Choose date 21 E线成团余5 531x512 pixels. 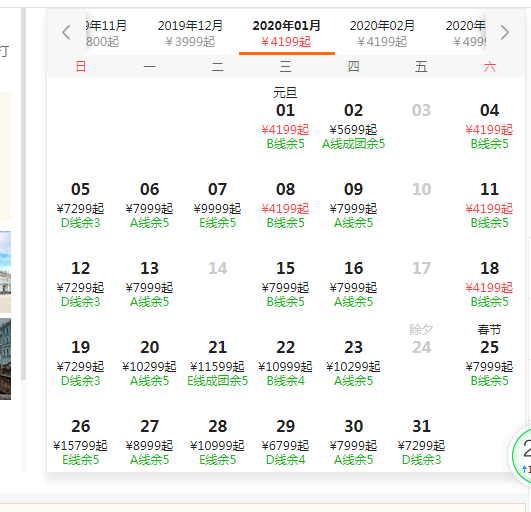217,363
